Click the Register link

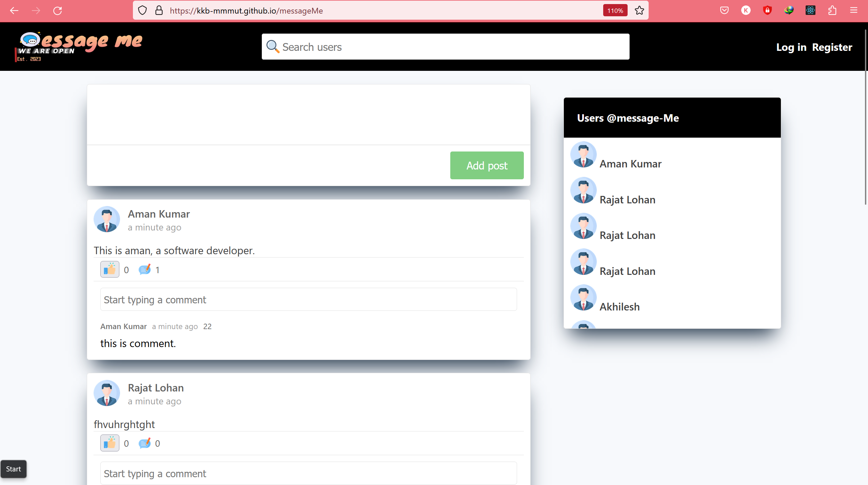[832, 47]
